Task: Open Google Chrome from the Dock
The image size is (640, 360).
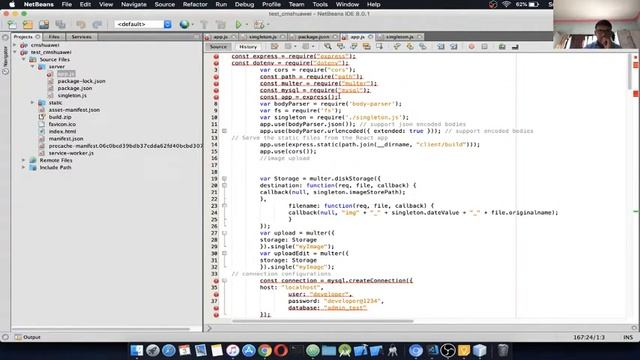Action: [x=264, y=351]
